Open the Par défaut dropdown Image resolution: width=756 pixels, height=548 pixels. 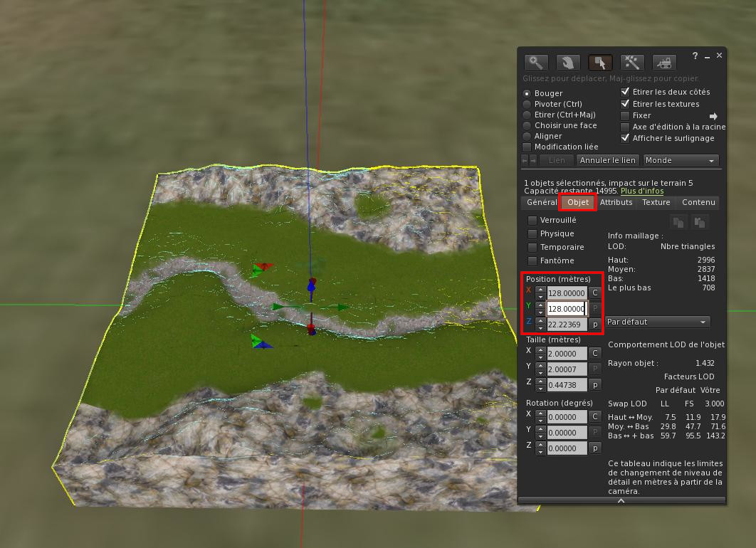click(658, 322)
